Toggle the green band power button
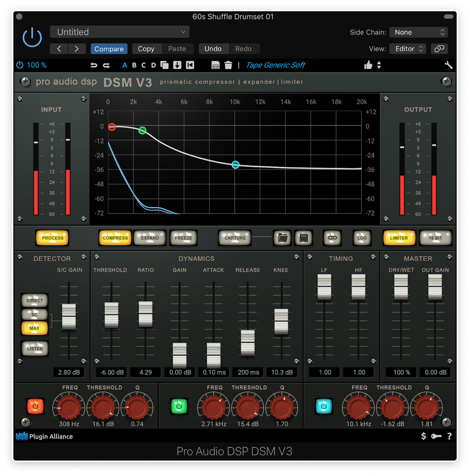470x476 pixels. (x=179, y=407)
